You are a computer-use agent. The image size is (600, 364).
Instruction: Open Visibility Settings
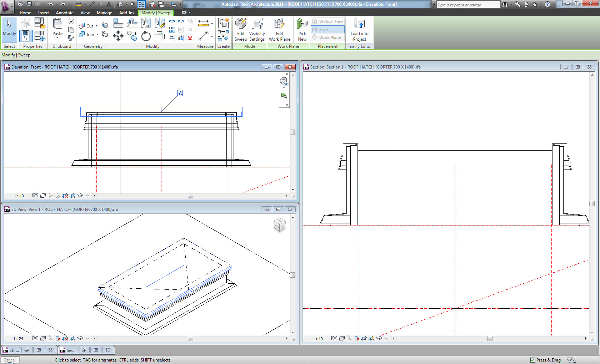(x=257, y=30)
